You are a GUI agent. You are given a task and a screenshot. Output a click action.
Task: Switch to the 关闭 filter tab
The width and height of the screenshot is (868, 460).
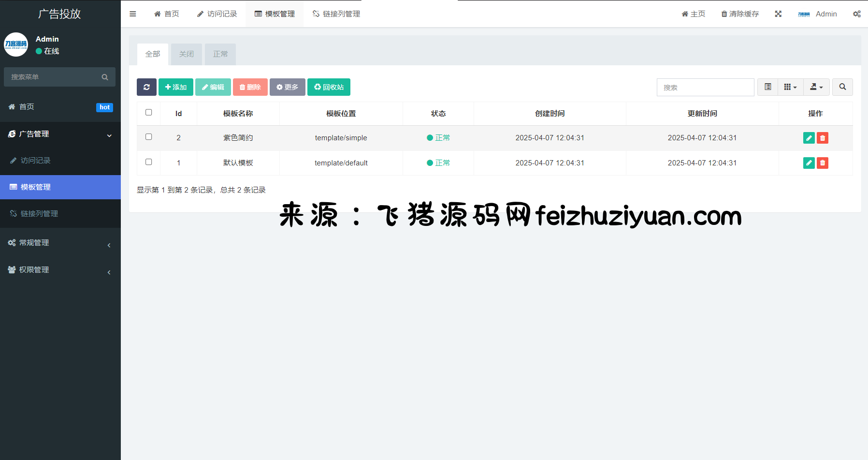[x=186, y=54]
